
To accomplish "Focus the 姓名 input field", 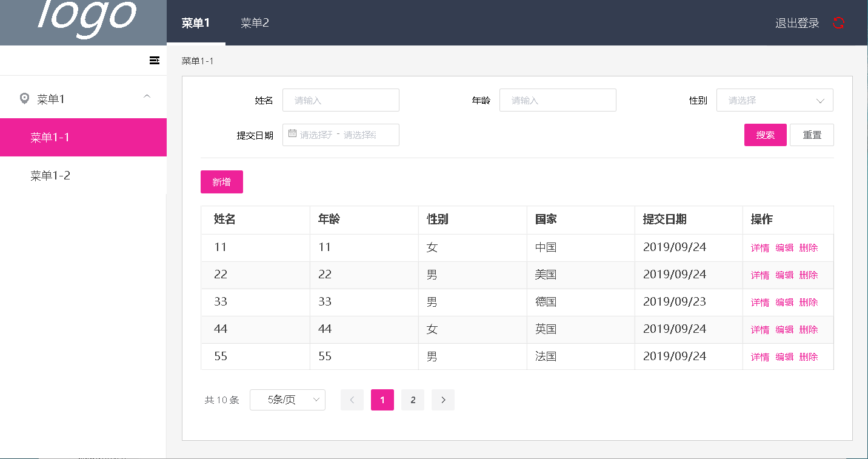I will [x=341, y=100].
